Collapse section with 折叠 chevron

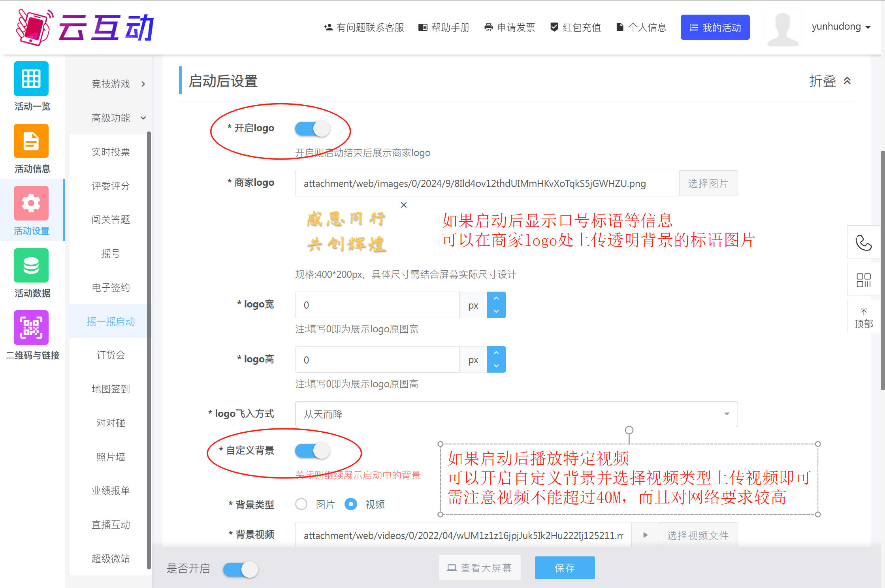[847, 81]
